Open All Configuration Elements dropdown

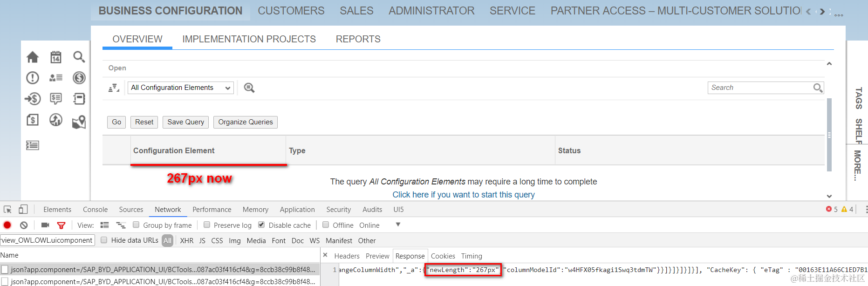(181, 88)
